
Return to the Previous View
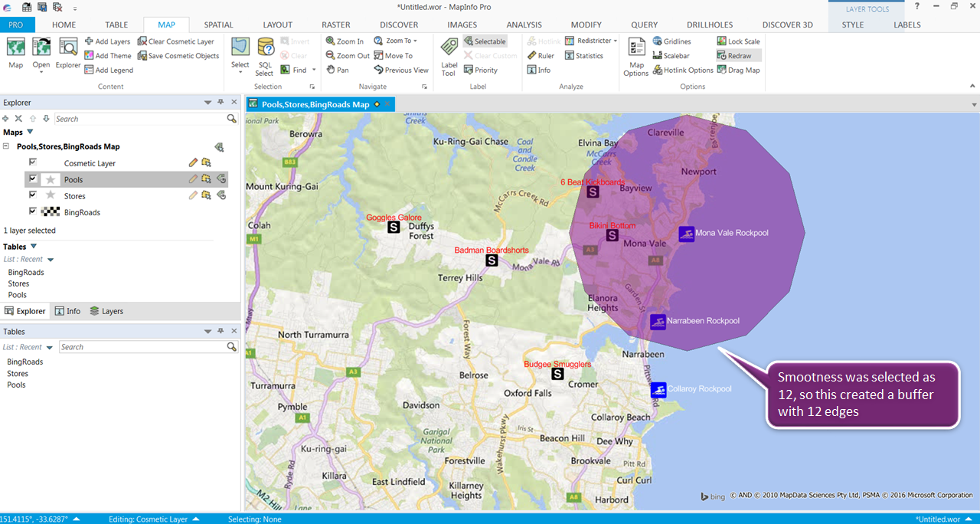(400, 70)
